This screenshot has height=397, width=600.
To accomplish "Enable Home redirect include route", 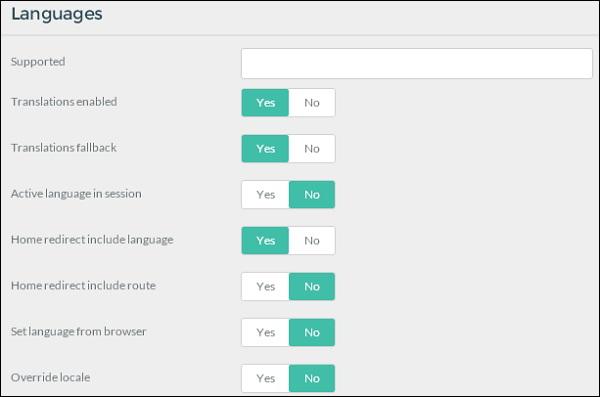I will pos(265,286).
